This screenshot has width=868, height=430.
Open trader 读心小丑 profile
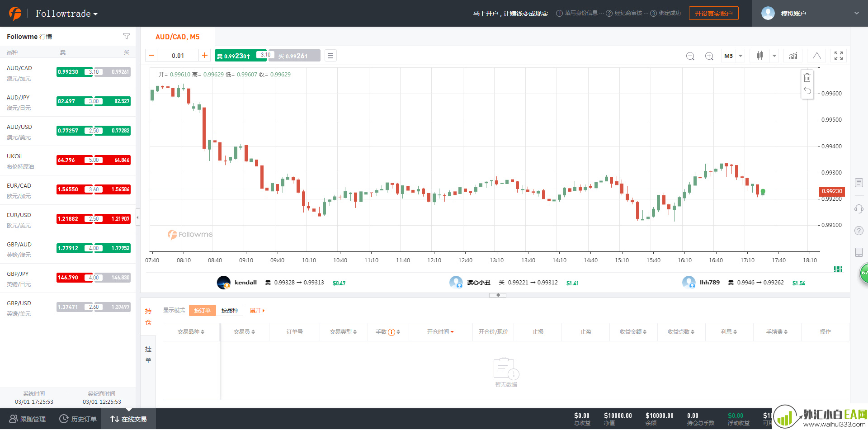478,282
